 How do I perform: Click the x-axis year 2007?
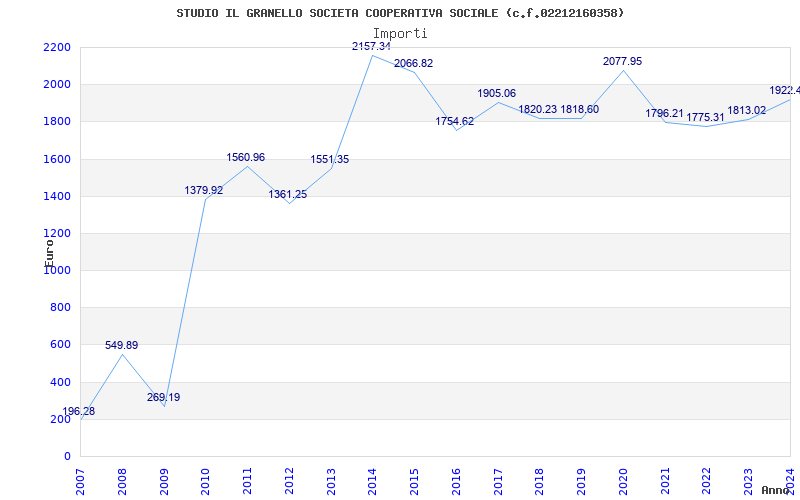[x=80, y=482]
